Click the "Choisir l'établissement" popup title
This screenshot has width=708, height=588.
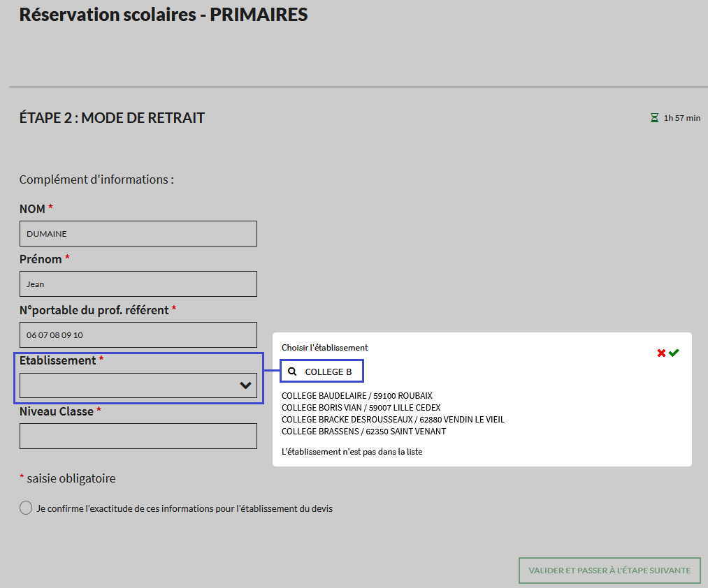[x=324, y=347]
